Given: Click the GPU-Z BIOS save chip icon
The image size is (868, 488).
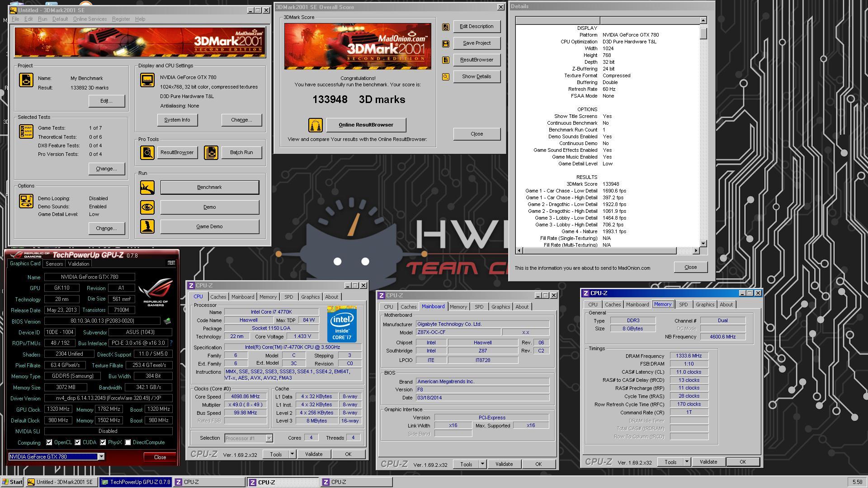Looking at the screenshot, I should point(167,321).
